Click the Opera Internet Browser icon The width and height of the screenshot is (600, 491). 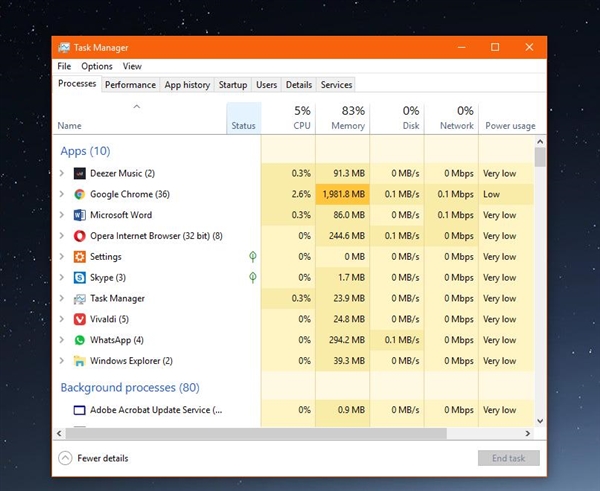coord(80,236)
